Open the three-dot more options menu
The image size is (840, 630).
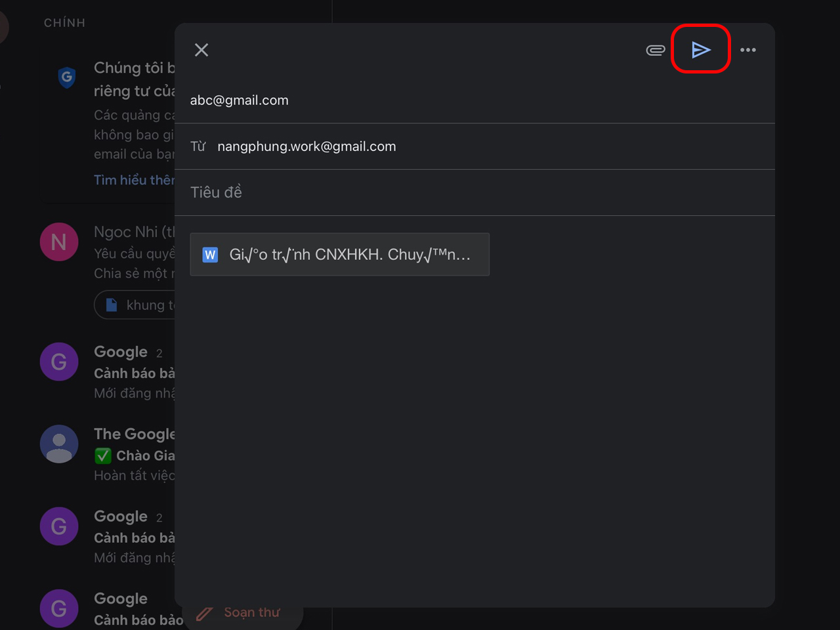(748, 50)
